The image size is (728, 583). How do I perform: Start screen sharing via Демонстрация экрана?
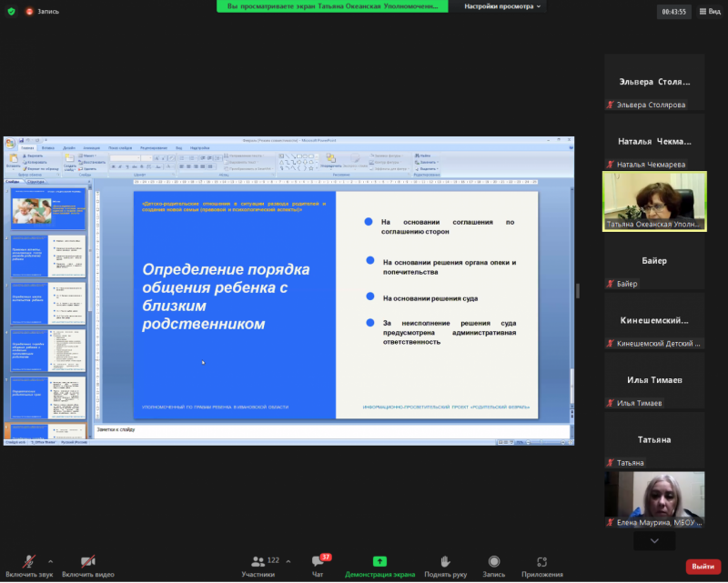coord(379,566)
